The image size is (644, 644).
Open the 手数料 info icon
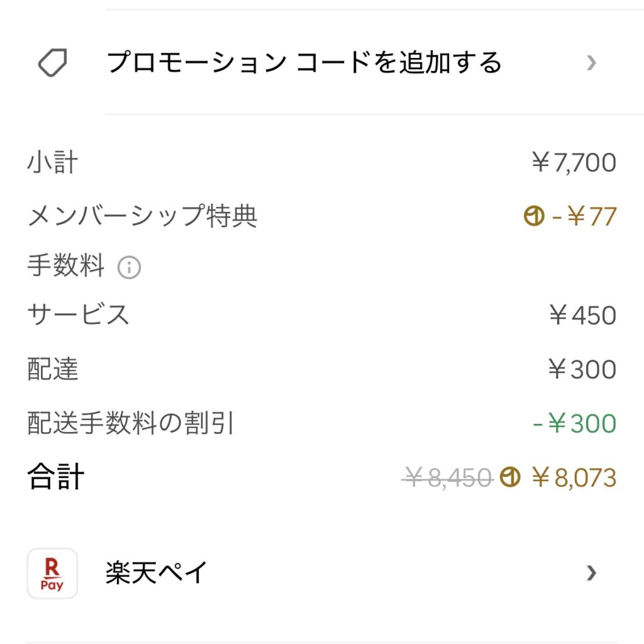pos(129,269)
